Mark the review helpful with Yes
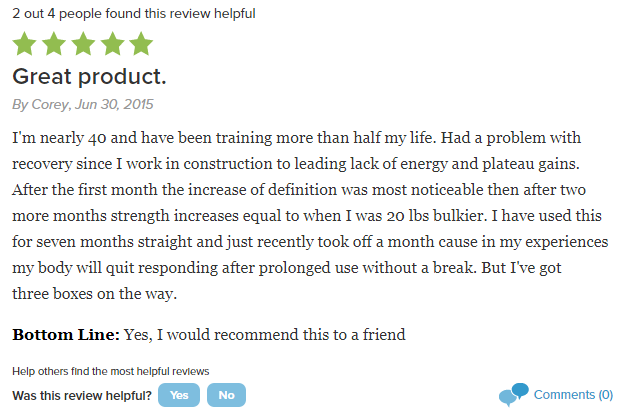 pos(179,395)
